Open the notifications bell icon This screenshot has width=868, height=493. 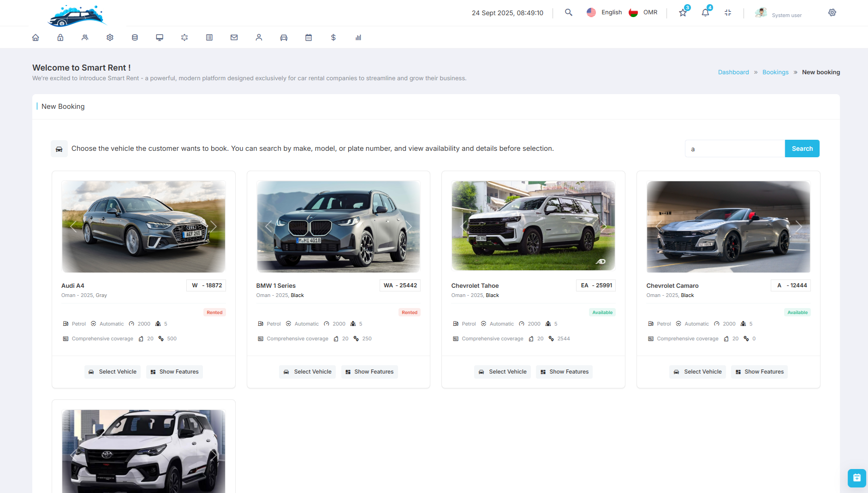[x=705, y=13]
